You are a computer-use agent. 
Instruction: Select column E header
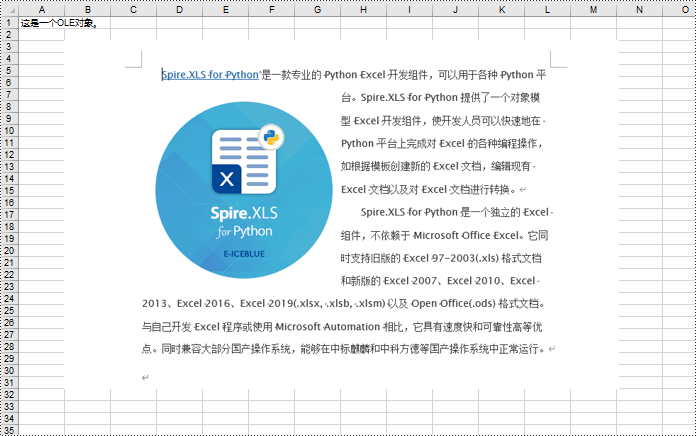tap(225, 10)
